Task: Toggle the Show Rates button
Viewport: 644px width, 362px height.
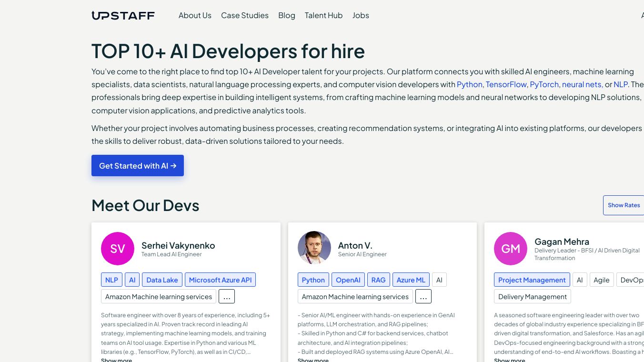Action: coord(624,205)
